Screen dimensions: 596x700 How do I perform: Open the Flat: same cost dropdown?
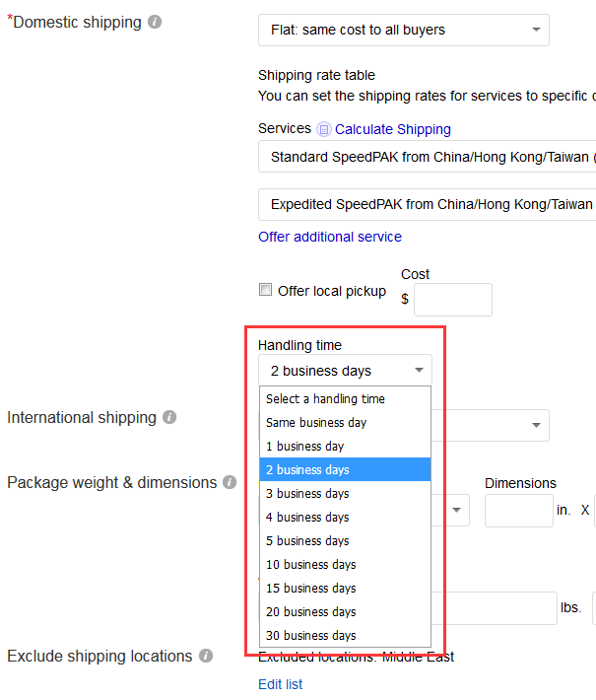(x=403, y=31)
